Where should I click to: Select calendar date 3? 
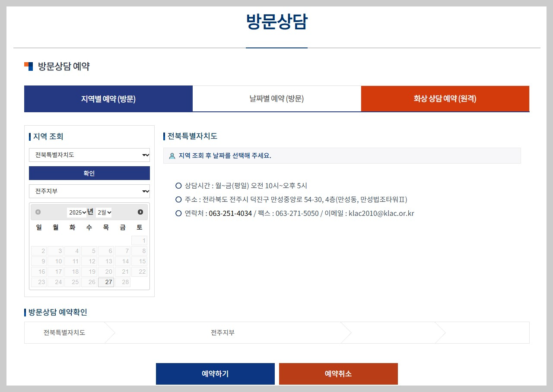[x=56, y=251]
